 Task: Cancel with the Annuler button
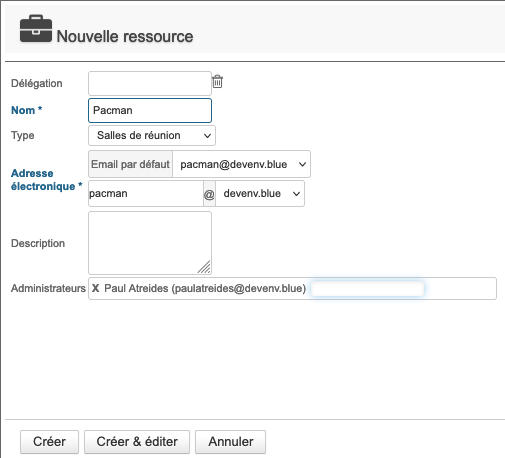231,442
